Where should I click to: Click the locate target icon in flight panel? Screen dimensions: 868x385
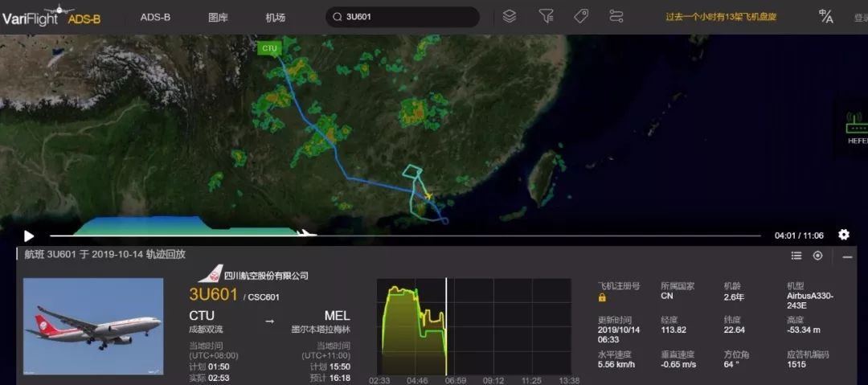[x=817, y=256]
